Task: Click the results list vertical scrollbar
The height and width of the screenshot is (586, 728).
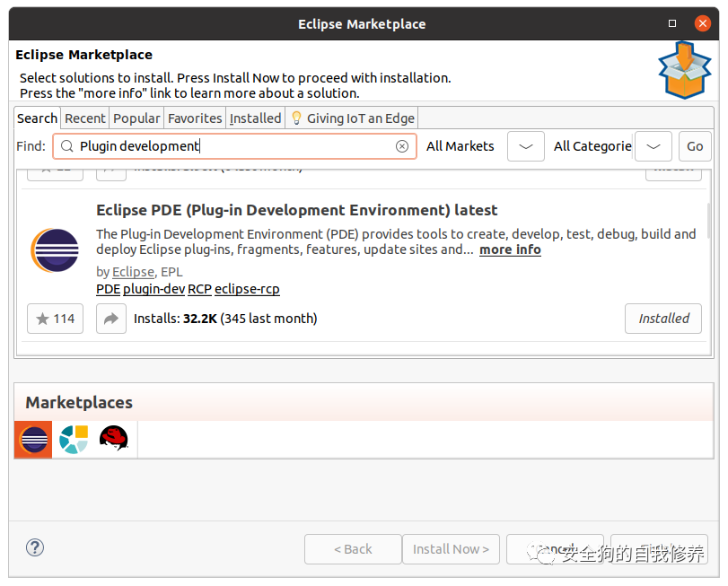Action: (708, 222)
